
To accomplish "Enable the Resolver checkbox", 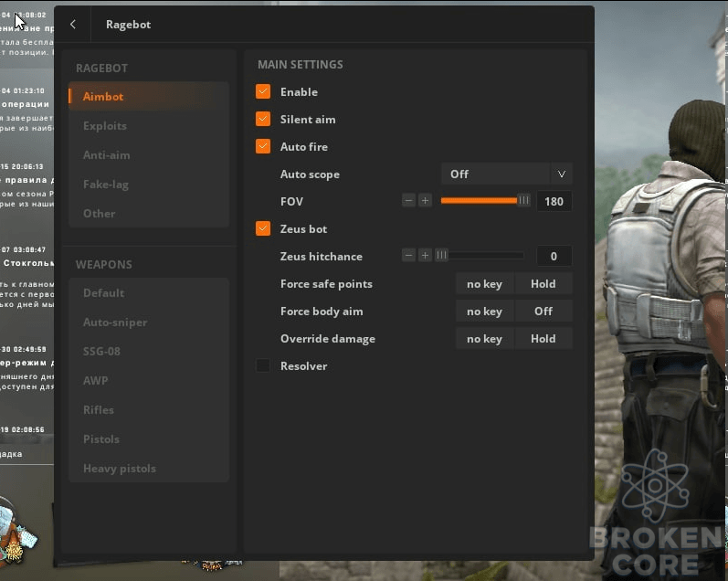I will click(263, 365).
